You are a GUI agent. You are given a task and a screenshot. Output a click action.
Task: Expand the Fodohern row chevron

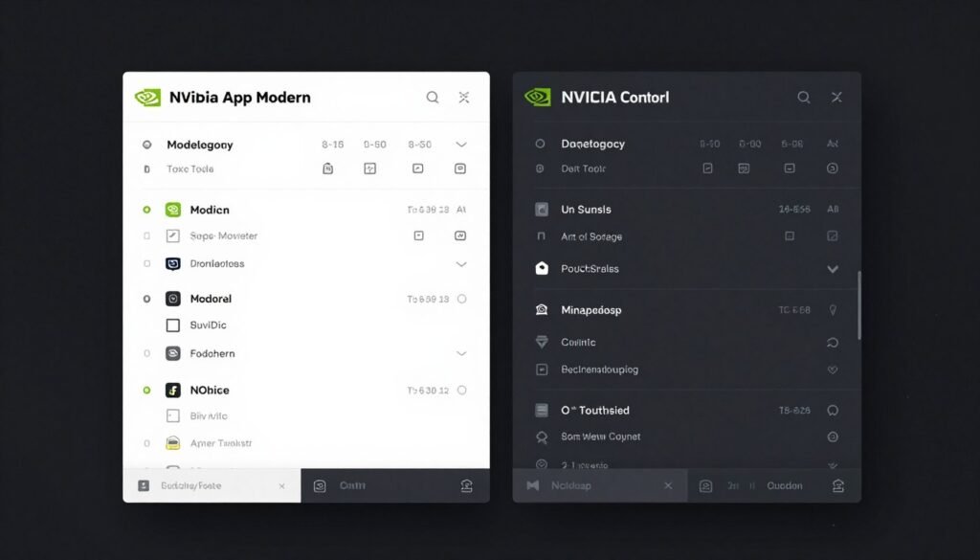pyautogui.click(x=461, y=353)
